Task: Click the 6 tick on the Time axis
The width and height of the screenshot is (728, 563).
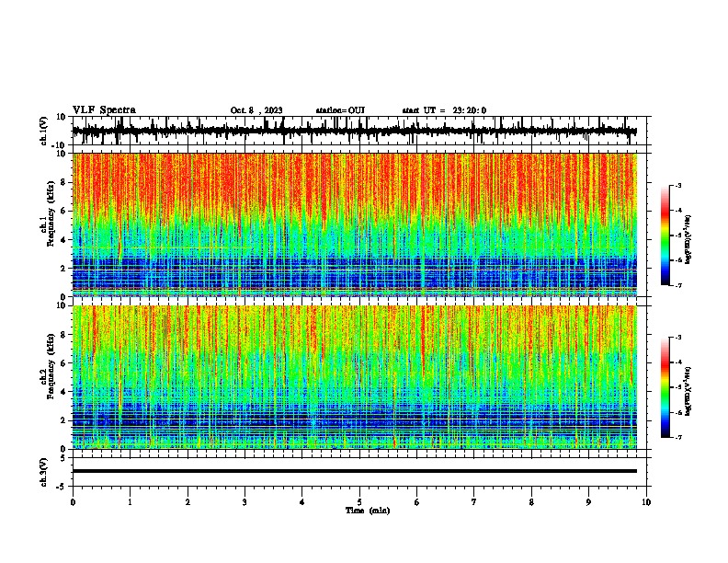Action: click(417, 502)
